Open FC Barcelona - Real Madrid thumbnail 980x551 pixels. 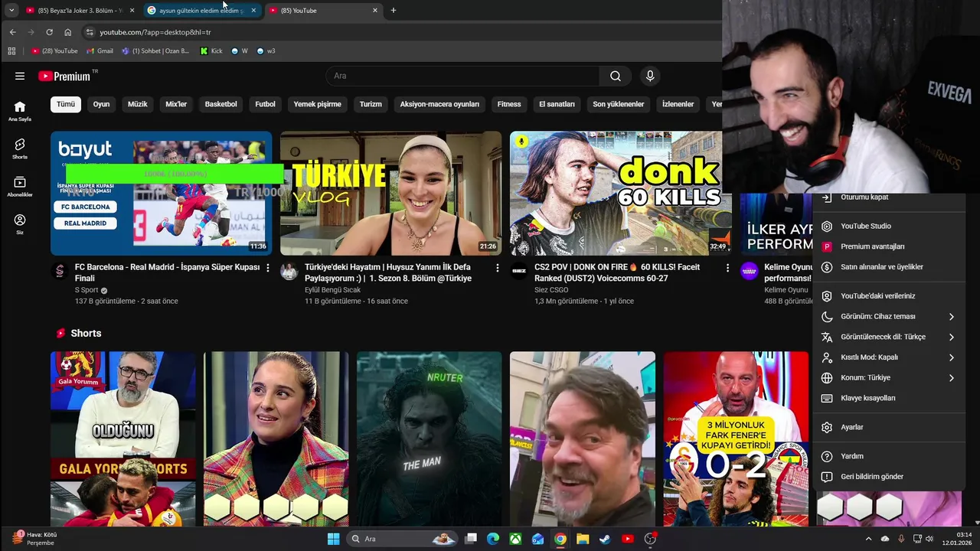[x=161, y=194]
